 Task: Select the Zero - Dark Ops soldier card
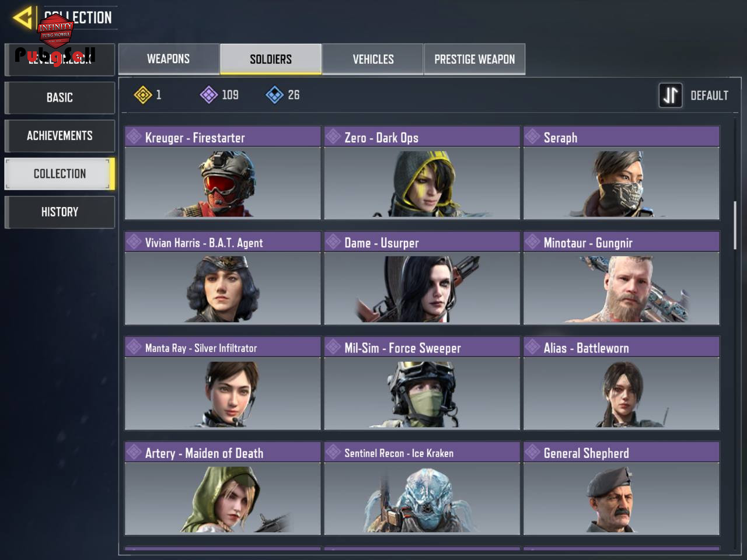(422, 173)
